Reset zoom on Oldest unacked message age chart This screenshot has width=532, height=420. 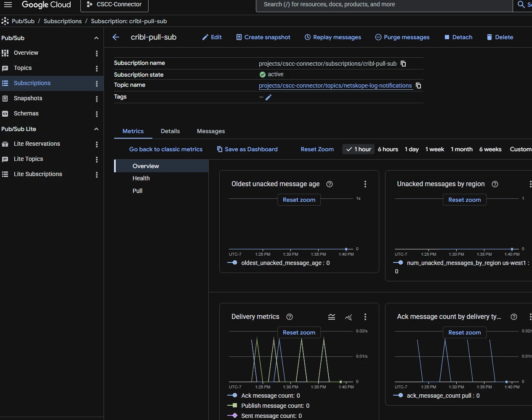[x=299, y=200]
